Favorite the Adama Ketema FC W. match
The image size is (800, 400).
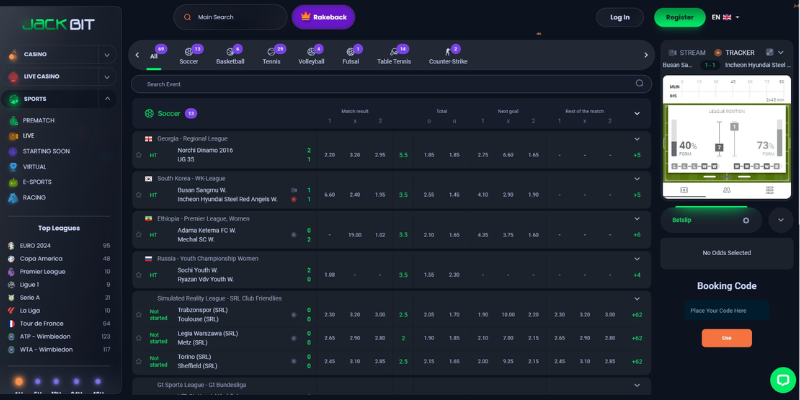pos(138,235)
